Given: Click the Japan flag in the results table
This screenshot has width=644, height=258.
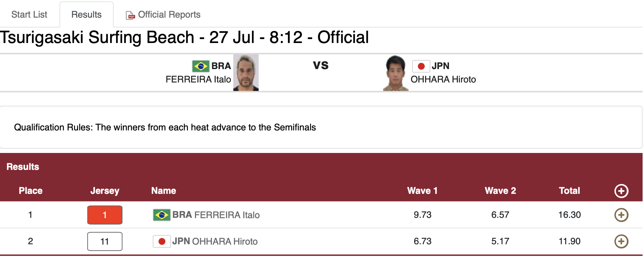Looking at the screenshot, I should pyautogui.click(x=162, y=241).
